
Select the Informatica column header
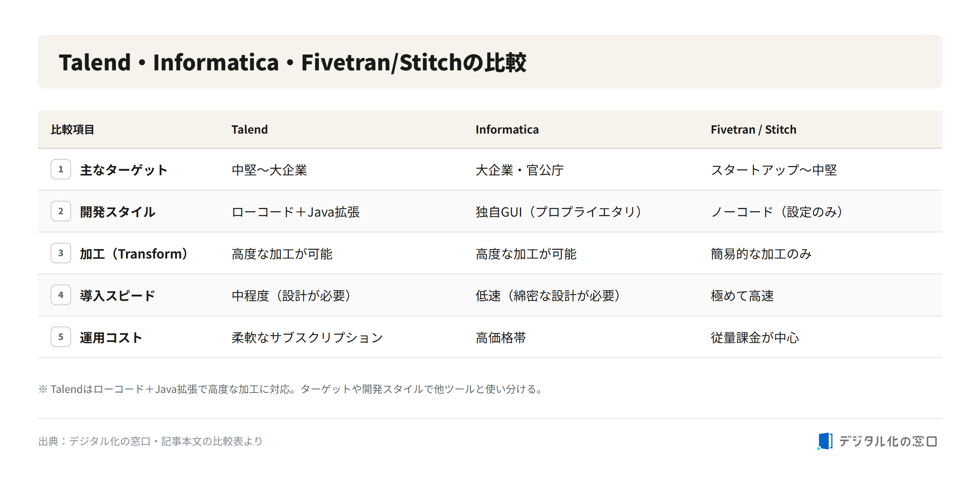(x=507, y=130)
